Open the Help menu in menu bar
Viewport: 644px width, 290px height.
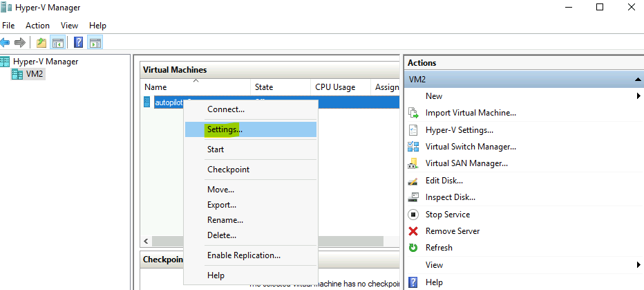[x=97, y=26]
